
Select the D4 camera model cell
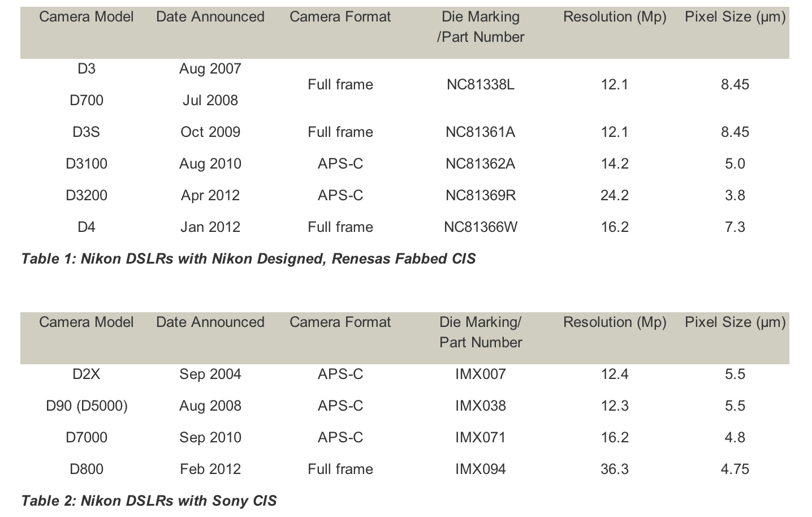click(87, 227)
